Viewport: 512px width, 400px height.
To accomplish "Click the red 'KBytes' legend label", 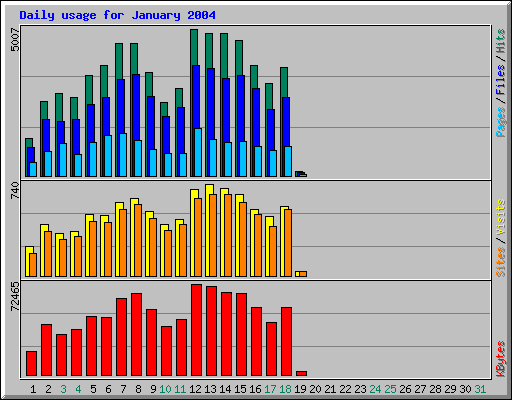I will coord(501,359).
